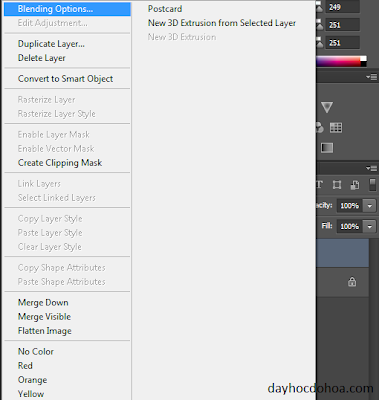Choose Create Clipping Mask
379x400 pixels.
pyautogui.click(x=60, y=163)
